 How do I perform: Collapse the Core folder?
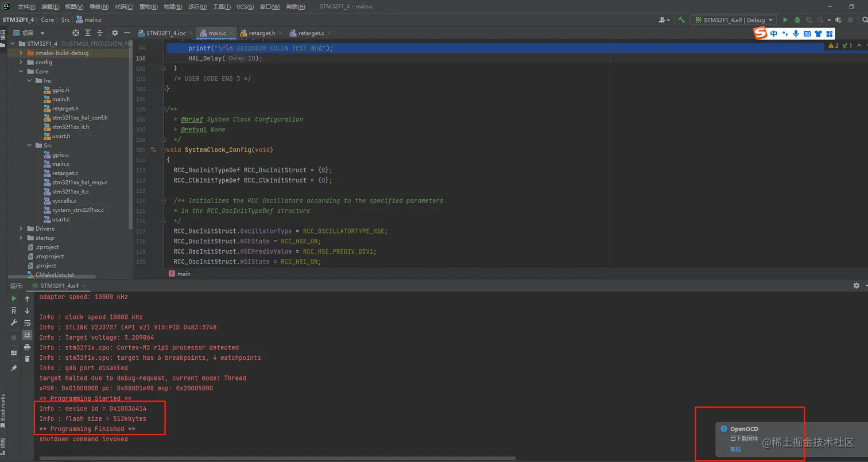21,71
